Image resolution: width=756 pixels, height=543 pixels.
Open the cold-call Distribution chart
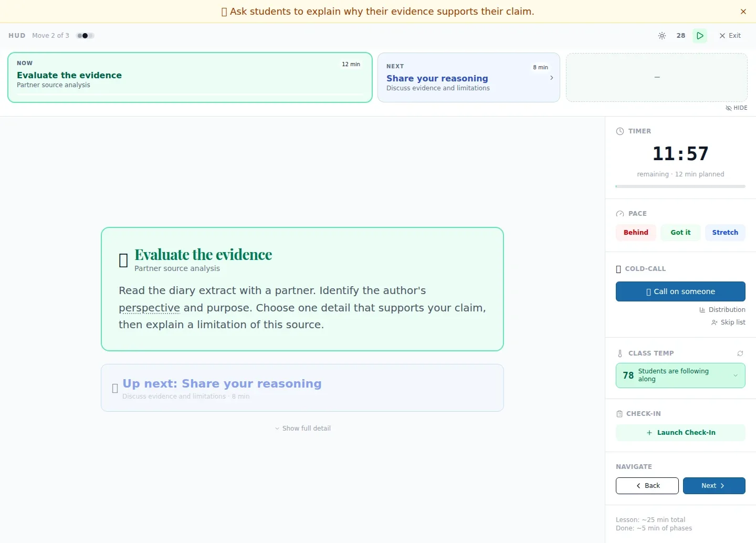point(722,310)
